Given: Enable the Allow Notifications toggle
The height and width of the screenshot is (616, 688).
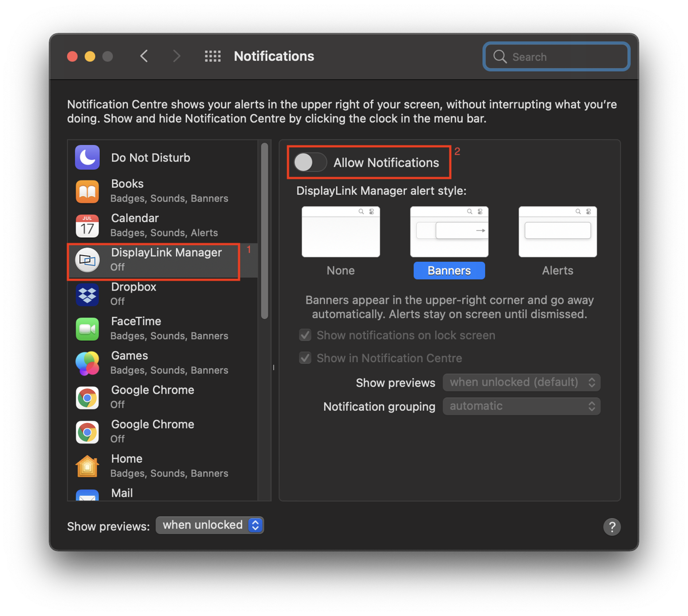Looking at the screenshot, I should (310, 163).
